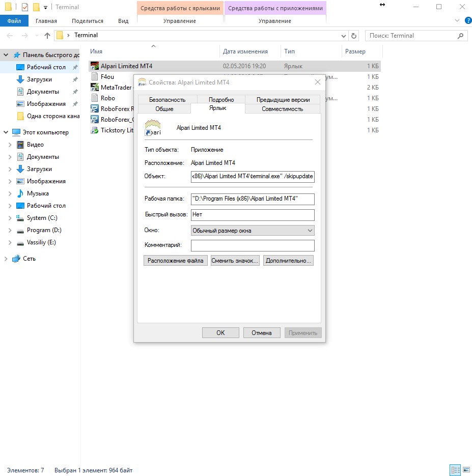Screen dimensions: 472x476
Task: Select Program (D:) drive in navigation pane
Action: (44, 230)
